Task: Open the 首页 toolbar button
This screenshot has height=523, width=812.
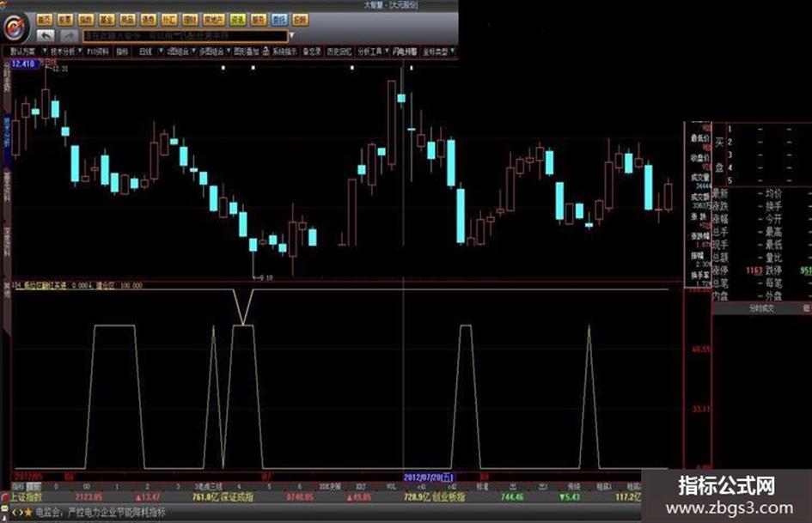Action: pyautogui.click(x=45, y=20)
